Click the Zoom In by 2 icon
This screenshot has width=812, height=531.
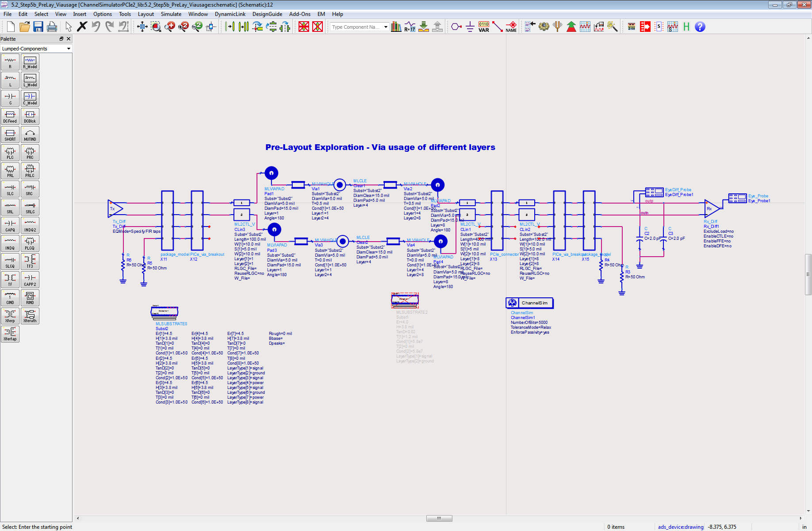point(183,27)
